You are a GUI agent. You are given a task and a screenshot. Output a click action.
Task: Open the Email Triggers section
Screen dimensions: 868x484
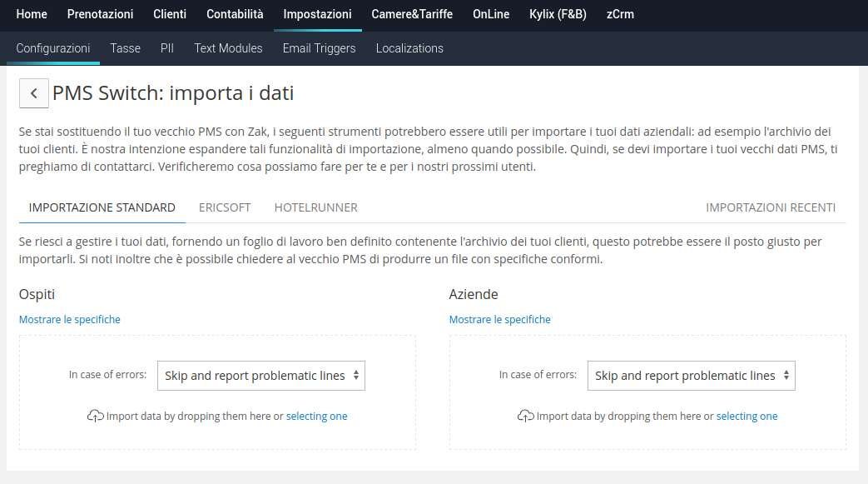pos(319,48)
